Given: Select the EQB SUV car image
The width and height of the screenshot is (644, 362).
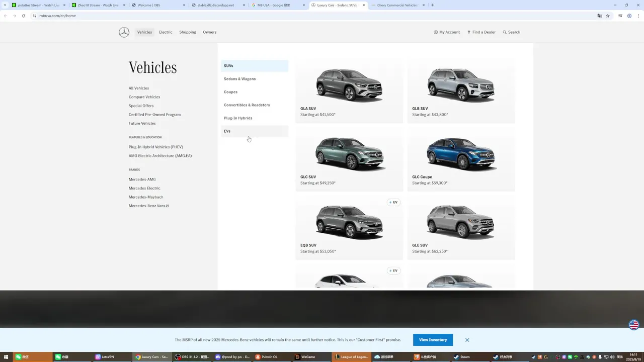Looking at the screenshot, I should (349, 222).
